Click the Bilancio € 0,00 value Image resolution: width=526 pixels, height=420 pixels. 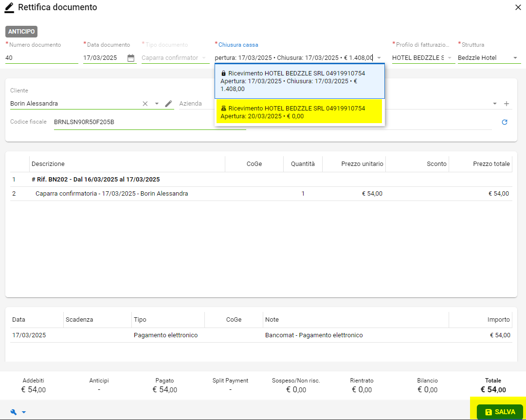click(x=427, y=389)
